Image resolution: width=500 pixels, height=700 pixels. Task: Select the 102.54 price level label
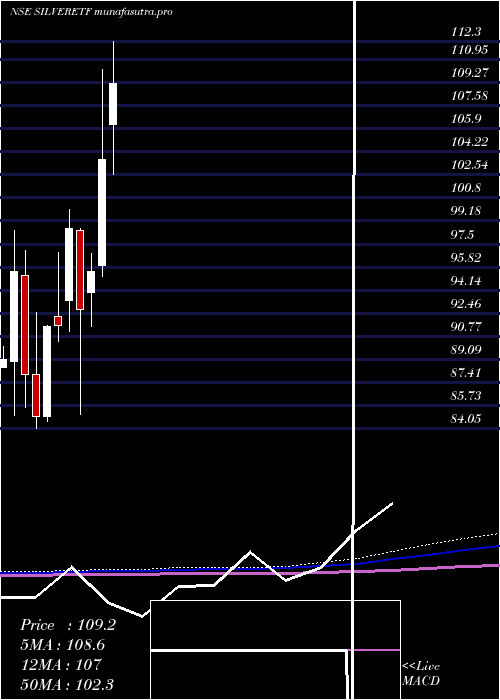coord(470,165)
